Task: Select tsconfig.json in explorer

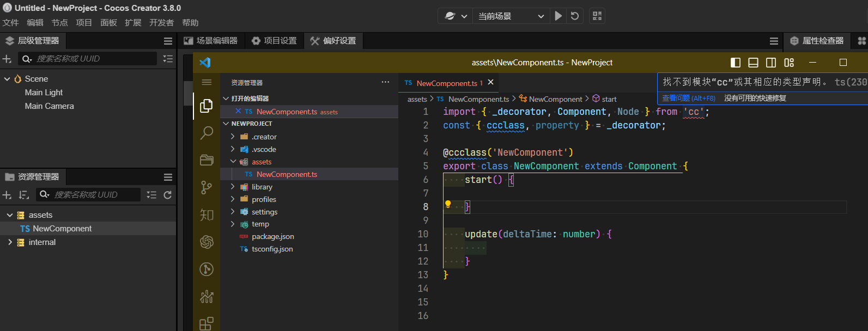Action: pyautogui.click(x=272, y=249)
